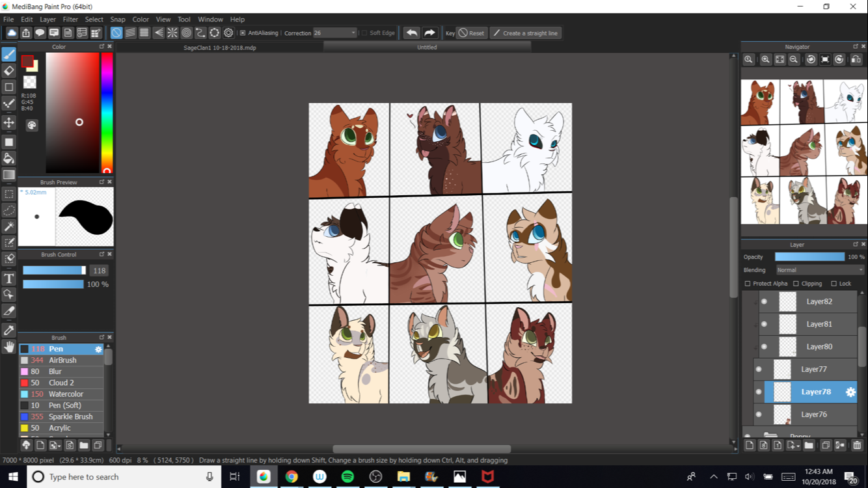
Task: Open Layer78 settings gear
Action: click(x=850, y=392)
